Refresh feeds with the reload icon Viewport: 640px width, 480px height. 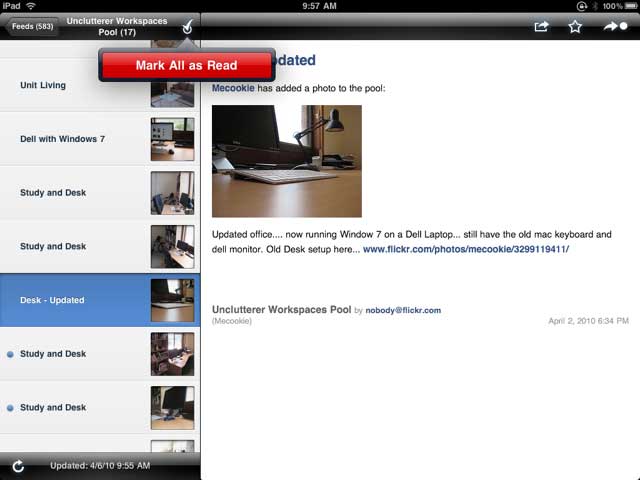point(18,466)
